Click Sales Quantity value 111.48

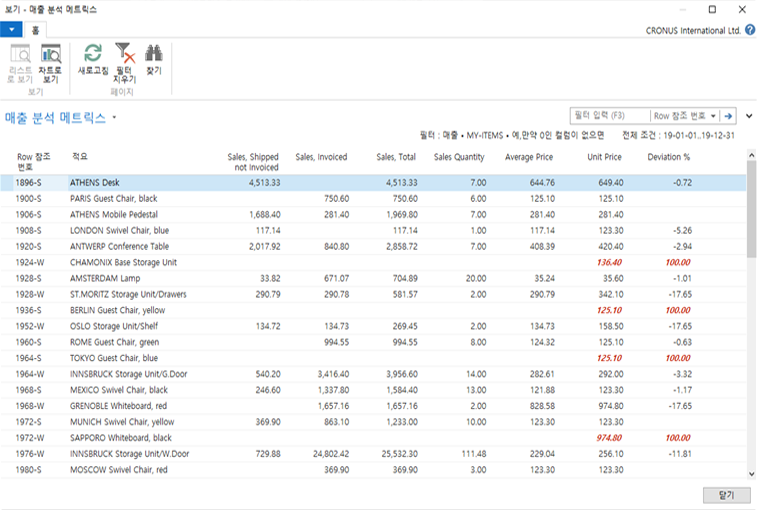coord(473,453)
